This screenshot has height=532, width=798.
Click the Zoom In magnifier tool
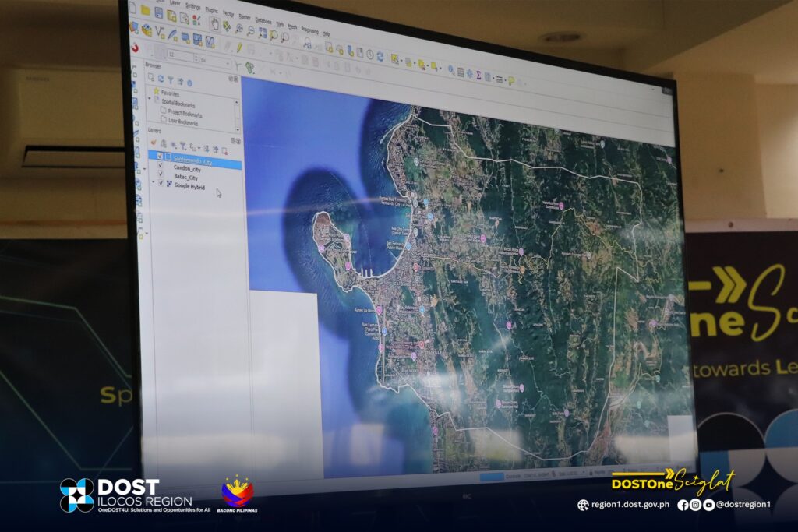point(238,29)
